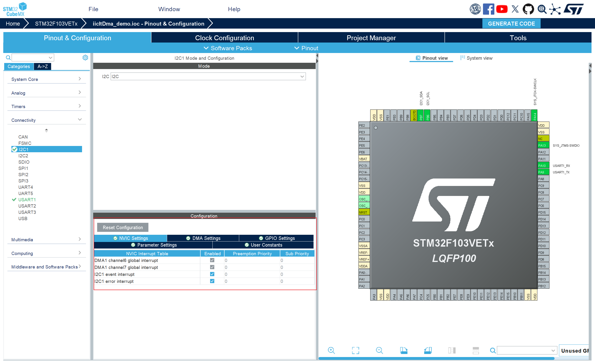The height and width of the screenshot is (364, 595).
Task: Uncheck I2C1 error interrupt enabled box
Action: click(x=212, y=281)
